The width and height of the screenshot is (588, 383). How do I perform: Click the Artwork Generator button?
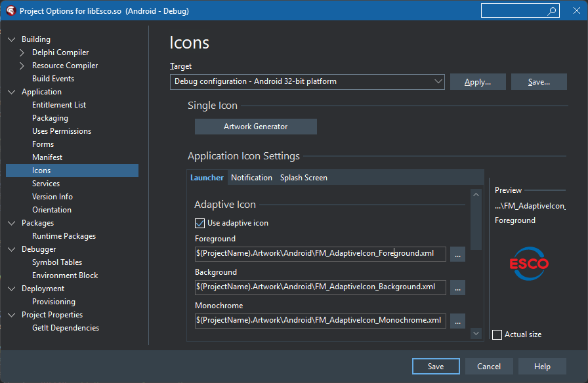coord(256,127)
